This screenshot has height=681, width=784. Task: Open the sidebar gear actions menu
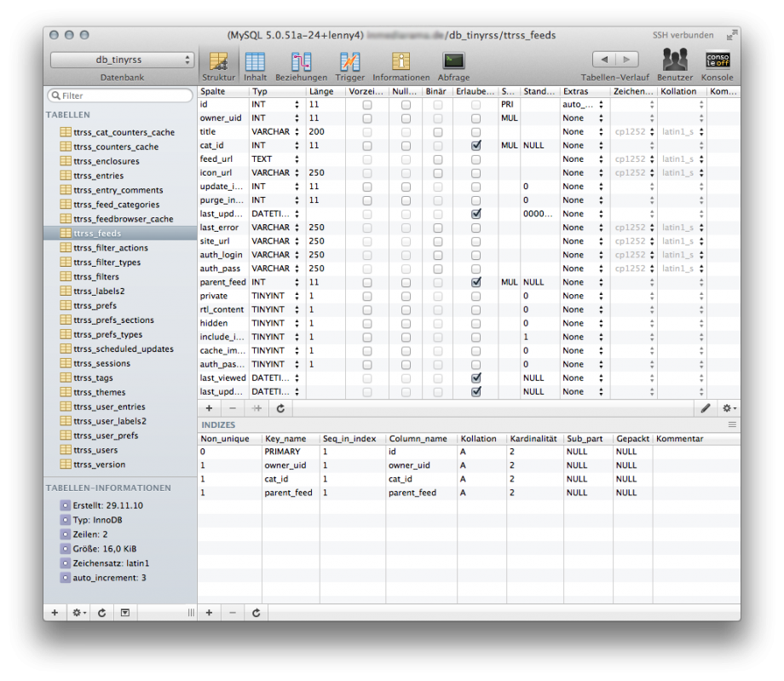[79, 613]
